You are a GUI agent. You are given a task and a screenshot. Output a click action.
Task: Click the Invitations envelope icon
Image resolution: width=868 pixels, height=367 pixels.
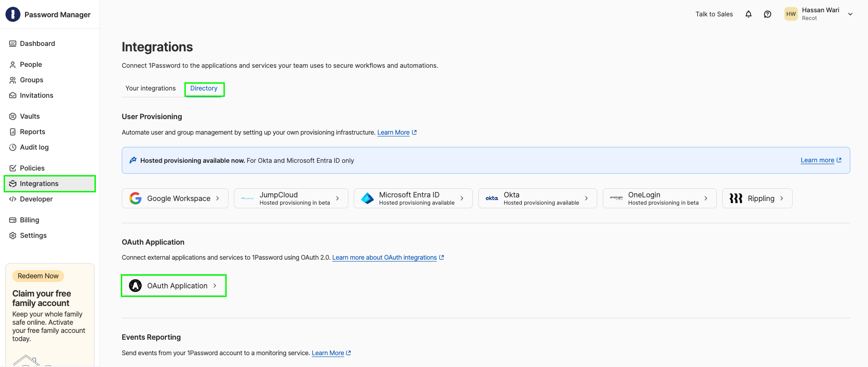tap(13, 96)
